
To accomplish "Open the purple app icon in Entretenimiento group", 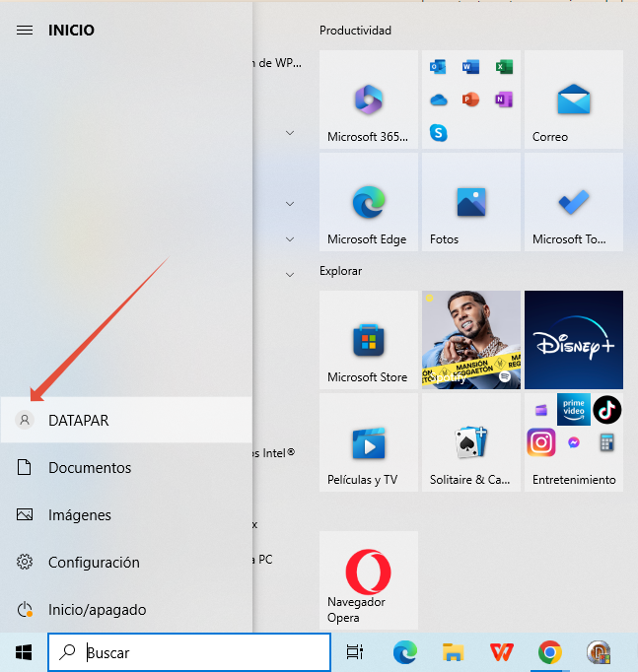I will point(541,410).
